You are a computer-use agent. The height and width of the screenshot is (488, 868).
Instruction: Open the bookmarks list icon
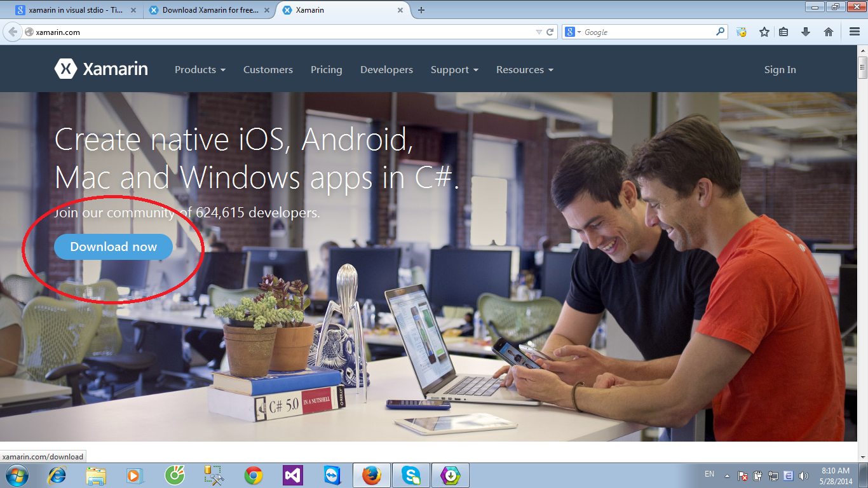pyautogui.click(x=783, y=32)
